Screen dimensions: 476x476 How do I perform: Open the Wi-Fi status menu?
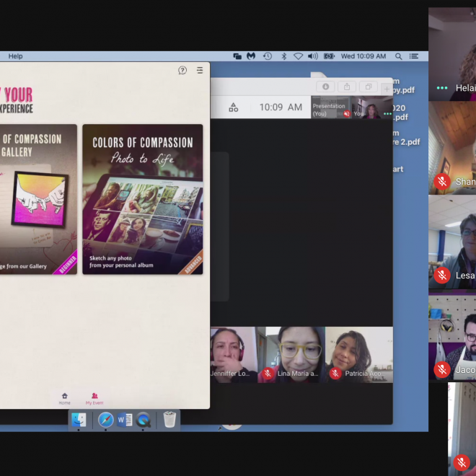tap(298, 56)
